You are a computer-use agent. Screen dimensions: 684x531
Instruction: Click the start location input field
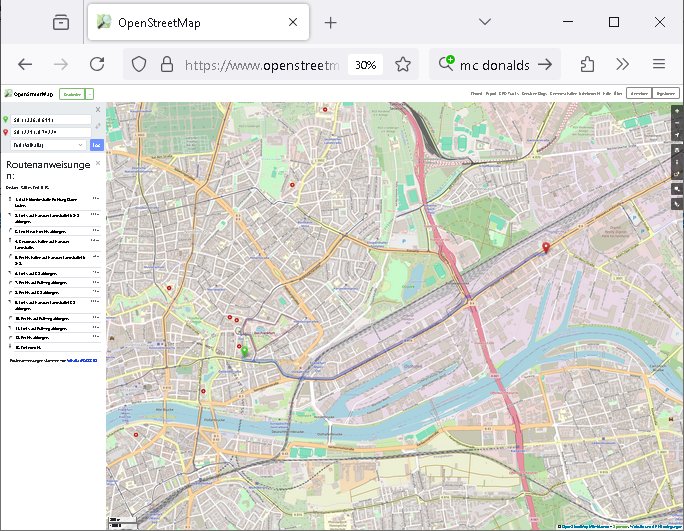(x=50, y=119)
